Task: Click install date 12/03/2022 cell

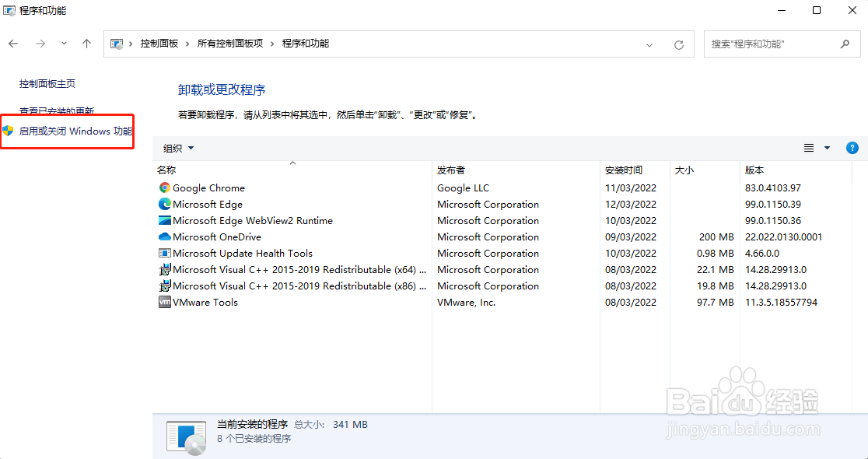Action: (631, 205)
